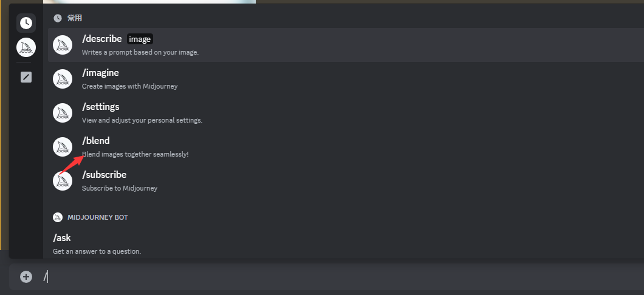The image size is (644, 295).
Task: Click Midjourney avatar beside /blend
Action: [x=63, y=147]
